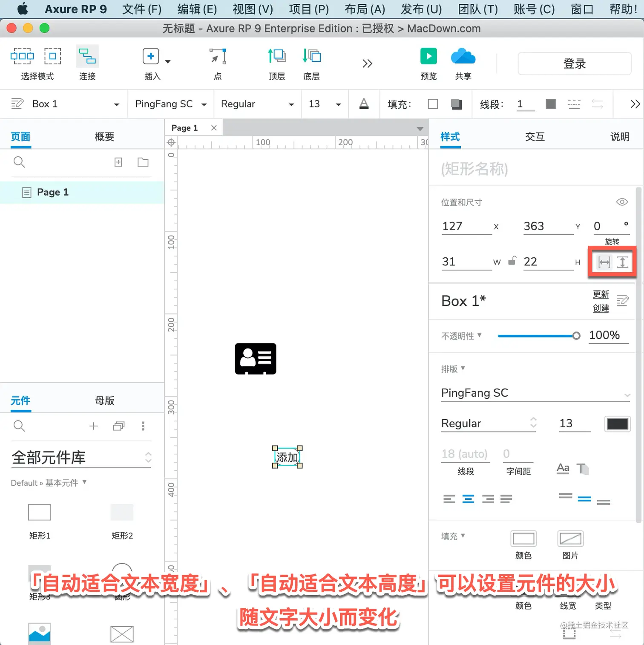
Task: Switch to the 概要 outline tab
Action: coord(105,137)
